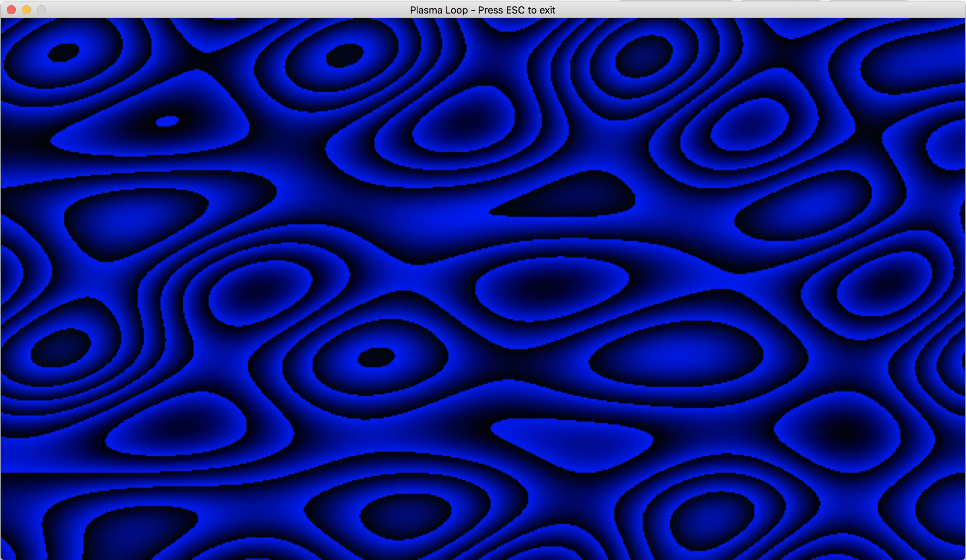Click the empty title bar area on the right
966x560 pixels.
tap(767, 10)
